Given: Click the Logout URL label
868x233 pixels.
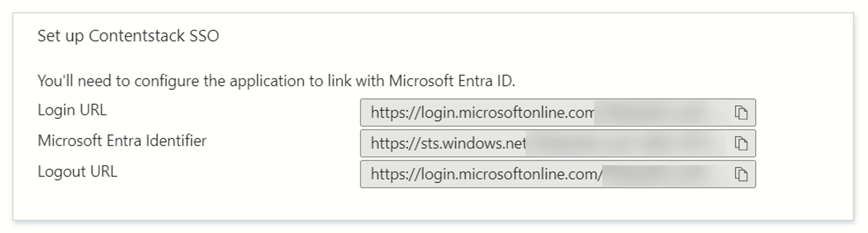Looking at the screenshot, I should click(x=77, y=172).
